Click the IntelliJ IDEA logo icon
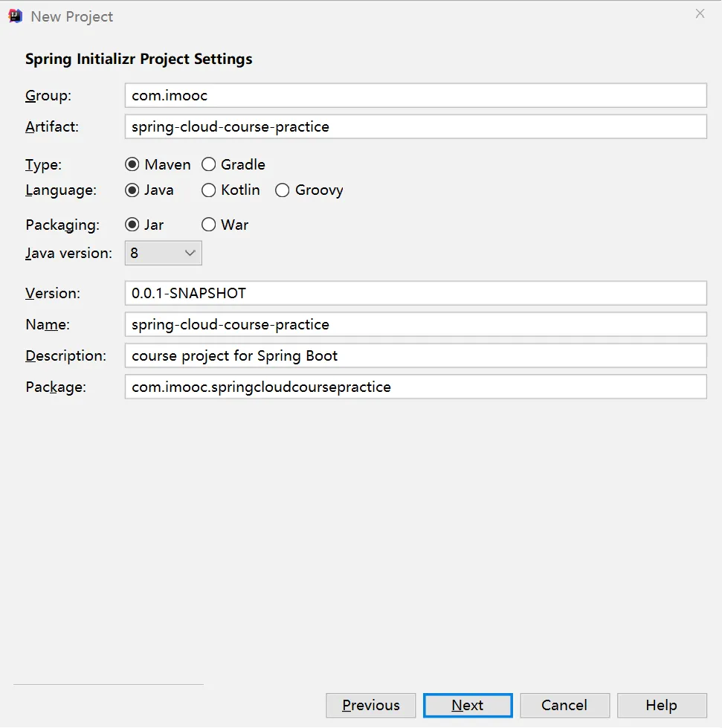Screen dimensions: 722x728 coord(15,16)
